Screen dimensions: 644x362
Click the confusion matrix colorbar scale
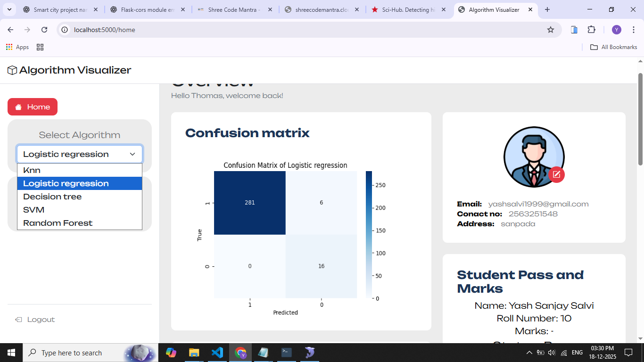coord(369,235)
